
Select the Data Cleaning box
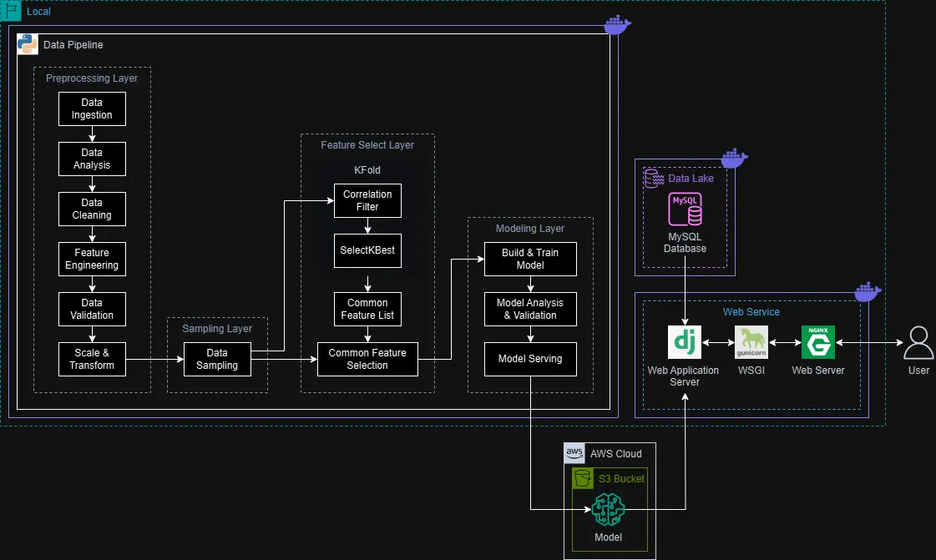click(92, 209)
